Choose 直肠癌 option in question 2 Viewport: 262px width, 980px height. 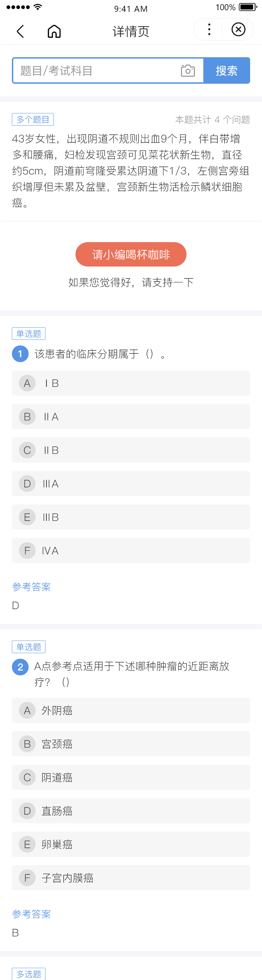coord(131,811)
